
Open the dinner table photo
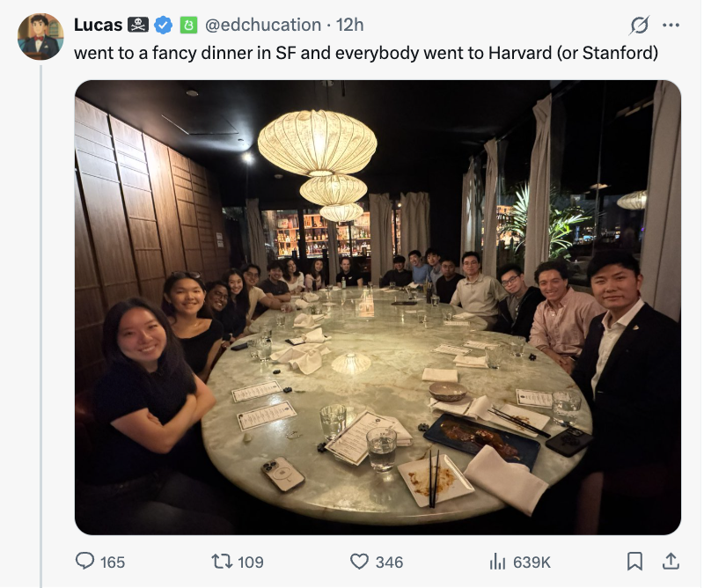point(378,307)
